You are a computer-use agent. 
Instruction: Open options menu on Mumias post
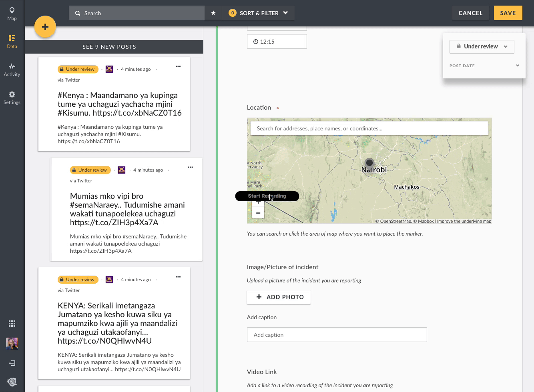(191, 167)
